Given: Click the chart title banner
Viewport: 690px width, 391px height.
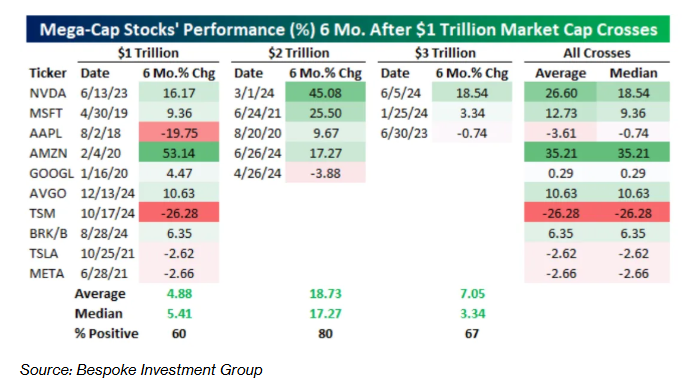Looking at the screenshot, I should pyautogui.click(x=348, y=29).
